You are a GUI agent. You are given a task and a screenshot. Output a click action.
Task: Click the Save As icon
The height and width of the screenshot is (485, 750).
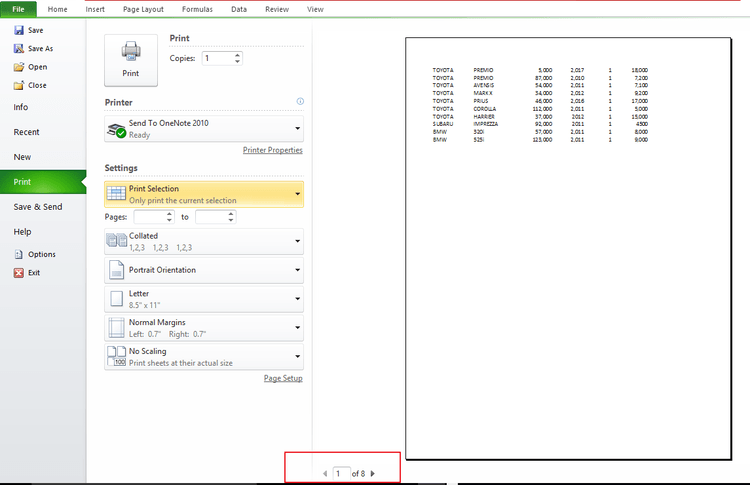pos(19,48)
